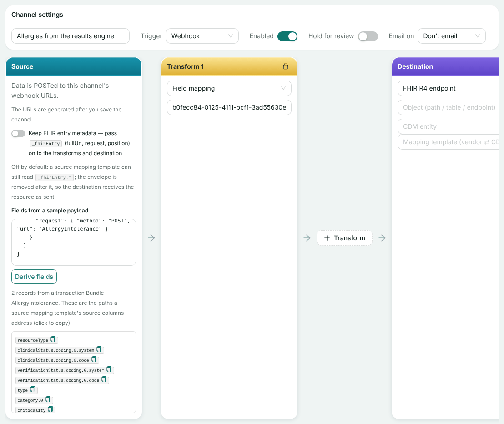Click the verificationStatus.coding.0.code path chip
The width and height of the screenshot is (504, 424).
pyautogui.click(x=62, y=380)
